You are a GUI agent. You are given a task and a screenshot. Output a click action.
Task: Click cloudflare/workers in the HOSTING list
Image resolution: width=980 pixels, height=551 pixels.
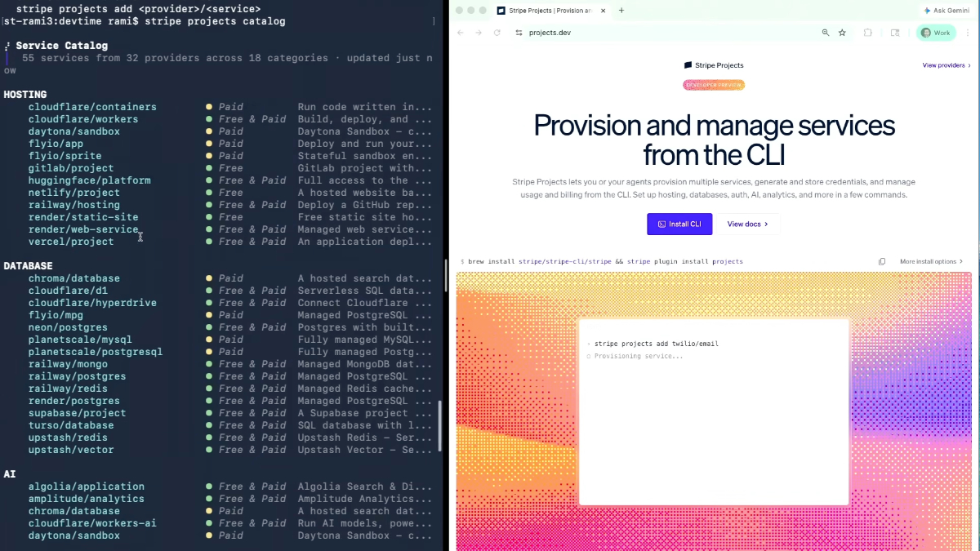[x=83, y=119]
